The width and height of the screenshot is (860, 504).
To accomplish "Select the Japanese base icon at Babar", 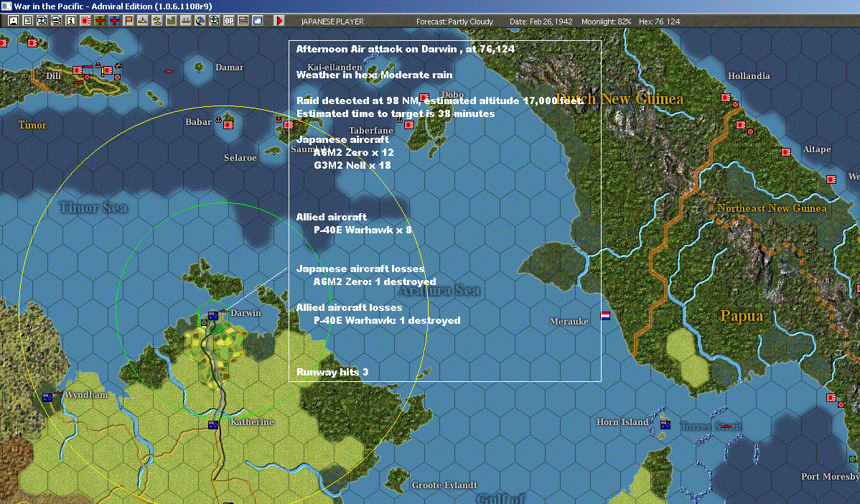I will coord(228,125).
